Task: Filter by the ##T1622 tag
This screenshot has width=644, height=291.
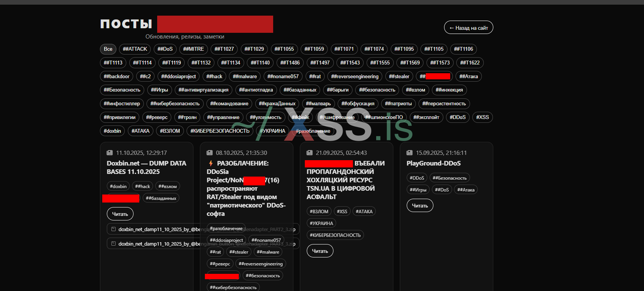Action: point(470,63)
